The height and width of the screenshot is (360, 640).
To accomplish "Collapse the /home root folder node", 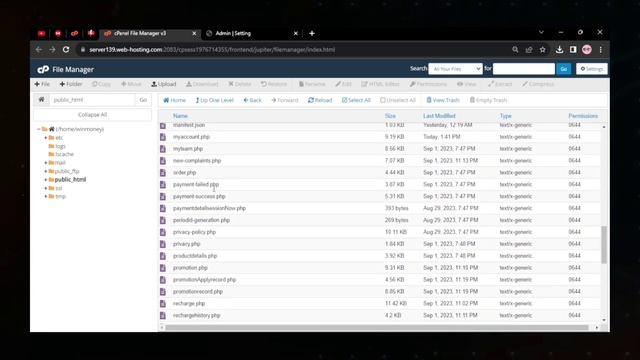I will point(39,129).
